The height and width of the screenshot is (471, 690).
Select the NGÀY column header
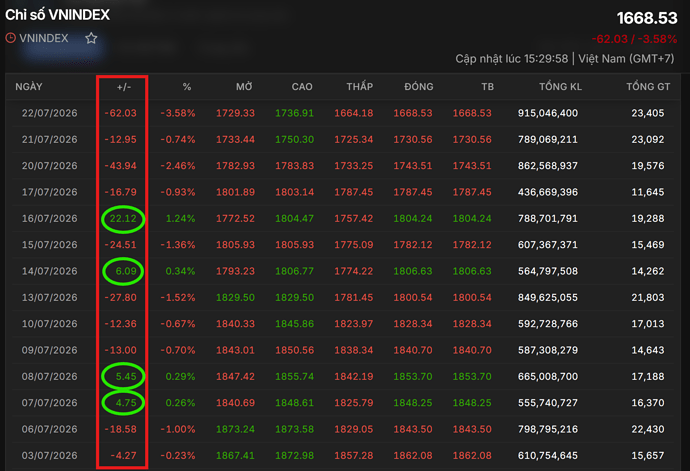point(29,87)
